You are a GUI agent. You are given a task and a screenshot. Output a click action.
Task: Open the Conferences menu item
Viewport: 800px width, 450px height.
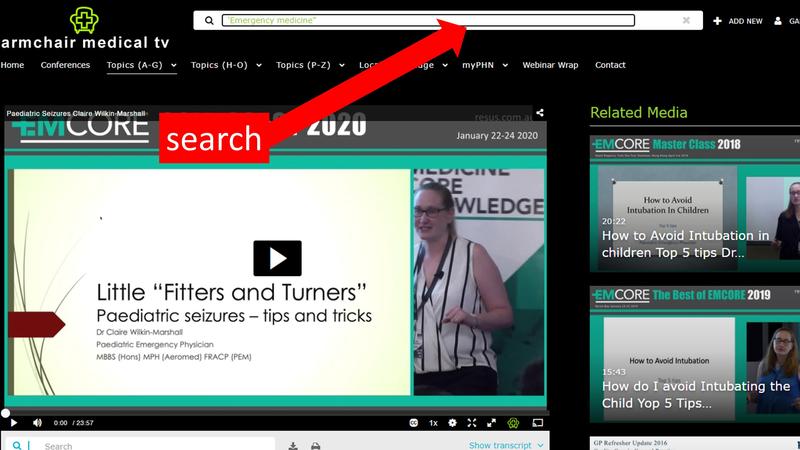[x=65, y=65]
